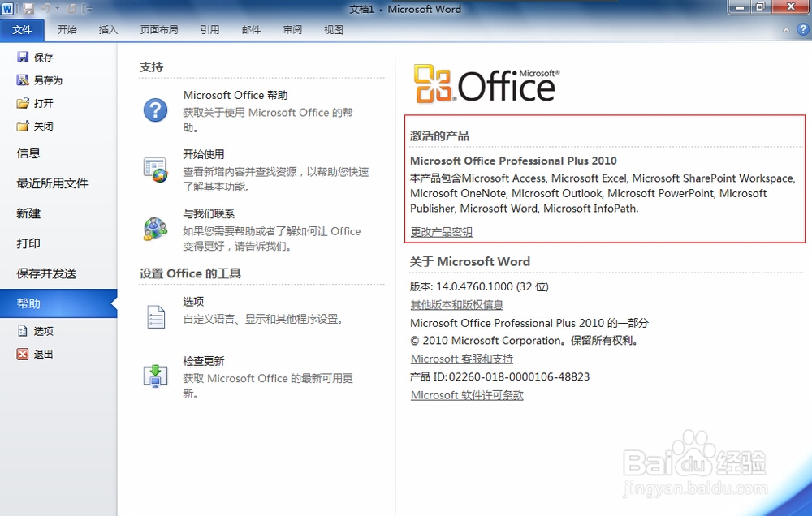Click Change Product Key (更改产品密钥) link
The image size is (812, 516).
pos(441,232)
